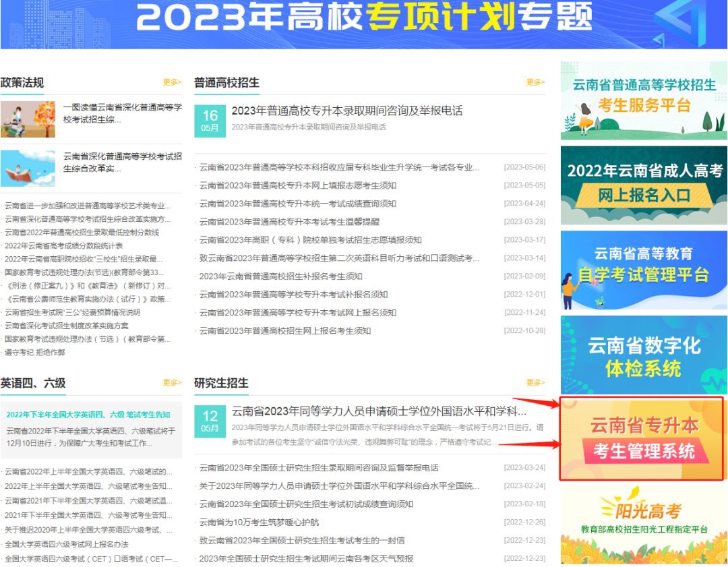Open 遵守考纪 拒绝作弊 link
This screenshot has width=728, height=567.
[x=35, y=352]
